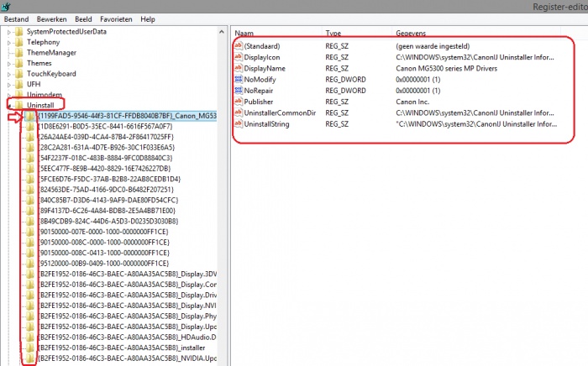The image size is (588, 366).
Task: Select the NoModify DWORD value icon
Action: (237, 79)
